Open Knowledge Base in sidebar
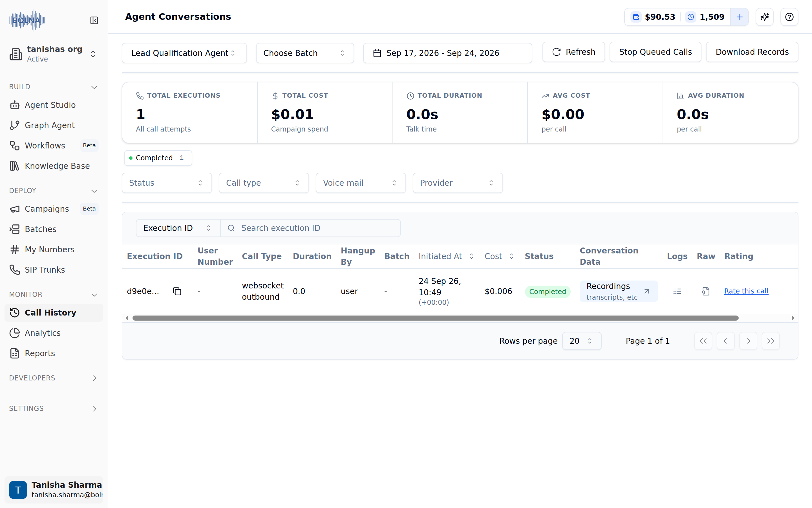The height and width of the screenshot is (508, 812). point(54,166)
